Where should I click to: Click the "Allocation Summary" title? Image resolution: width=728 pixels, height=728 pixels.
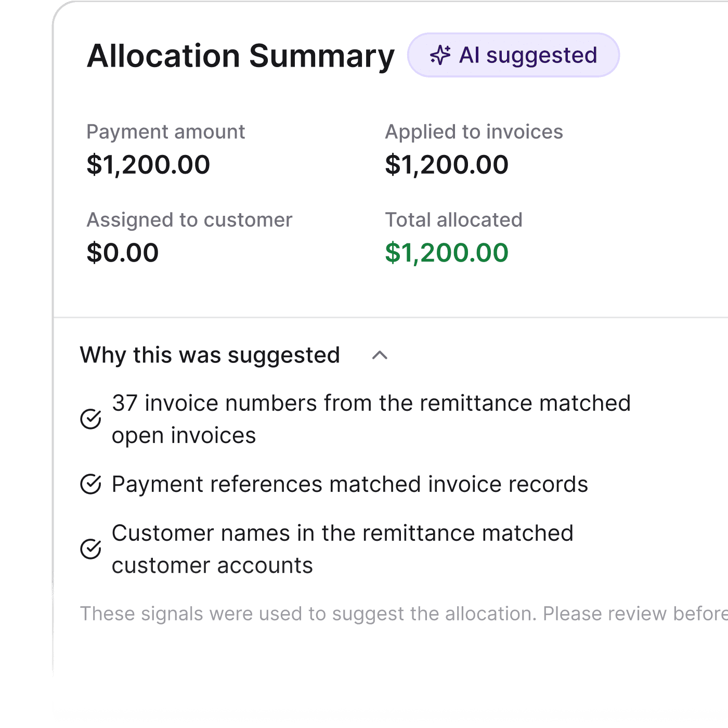point(241,56)
